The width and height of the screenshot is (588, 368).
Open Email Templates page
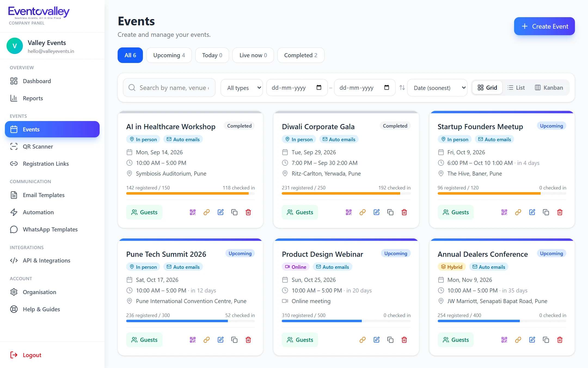tap(52, 195)
